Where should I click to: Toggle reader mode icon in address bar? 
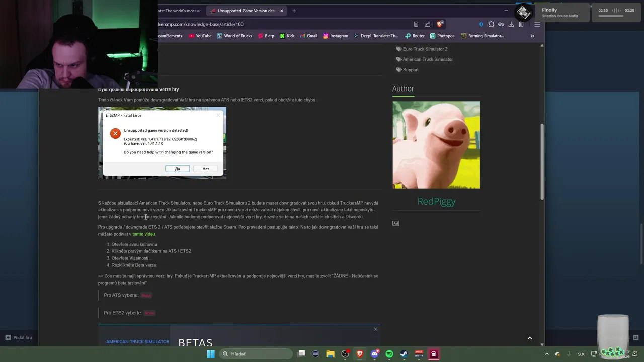click(416, 24)
